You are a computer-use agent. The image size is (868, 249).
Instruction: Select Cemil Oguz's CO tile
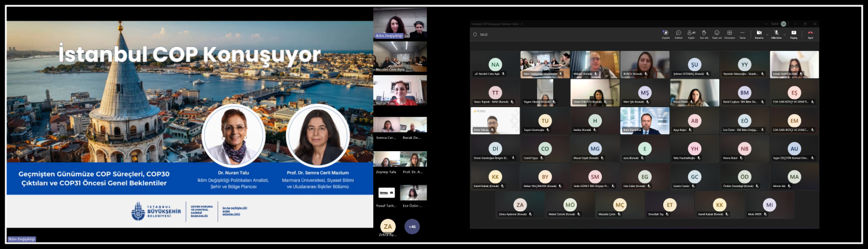coord(545,149)
